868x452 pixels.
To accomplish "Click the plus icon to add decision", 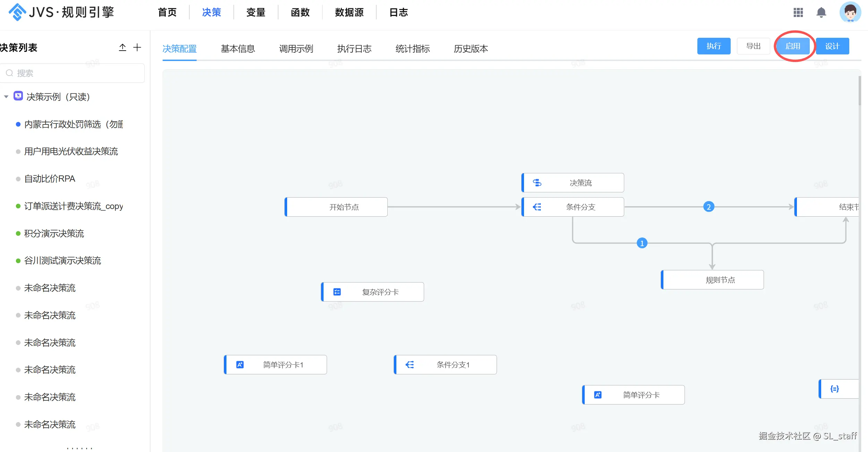I will [137, 47].
